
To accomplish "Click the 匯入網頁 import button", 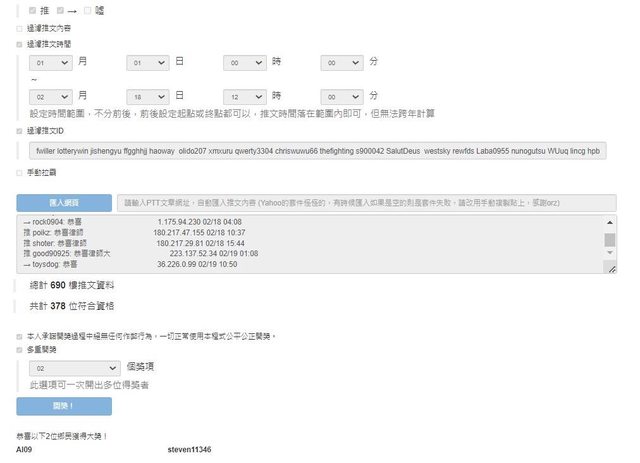I will (64, 201).
